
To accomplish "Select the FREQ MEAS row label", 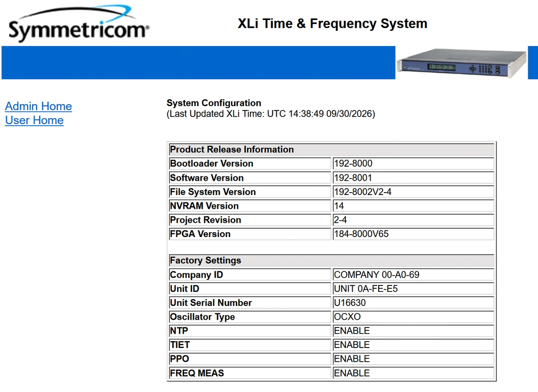I will click(197, 373).
